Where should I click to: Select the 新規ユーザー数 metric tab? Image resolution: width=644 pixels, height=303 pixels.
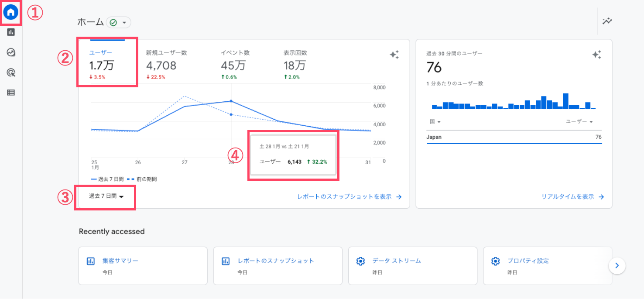pos(166,64)
